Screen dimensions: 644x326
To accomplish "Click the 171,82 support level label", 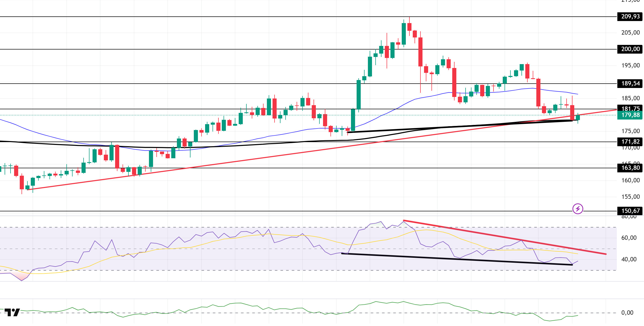I will [x=630, y=142].
